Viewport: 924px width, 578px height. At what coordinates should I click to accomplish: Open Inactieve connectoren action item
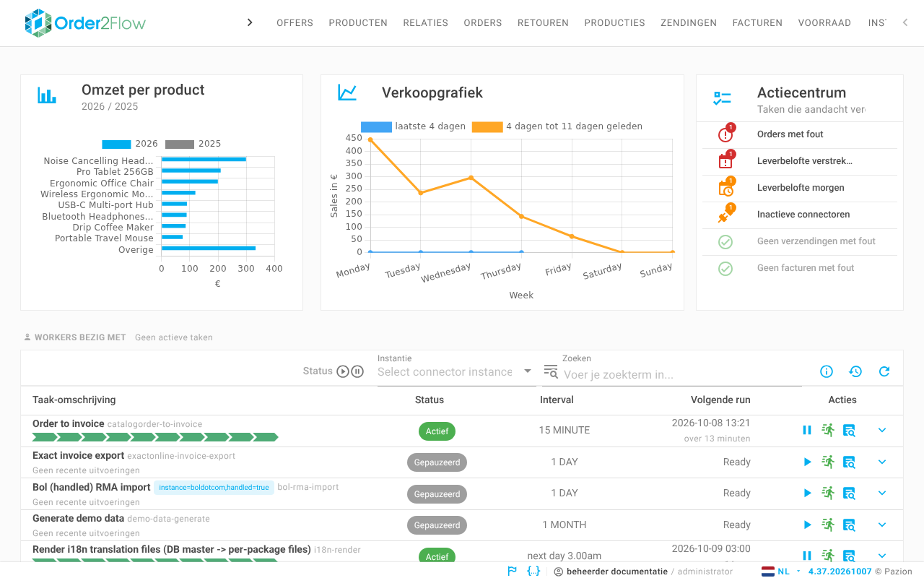[800, 215]
